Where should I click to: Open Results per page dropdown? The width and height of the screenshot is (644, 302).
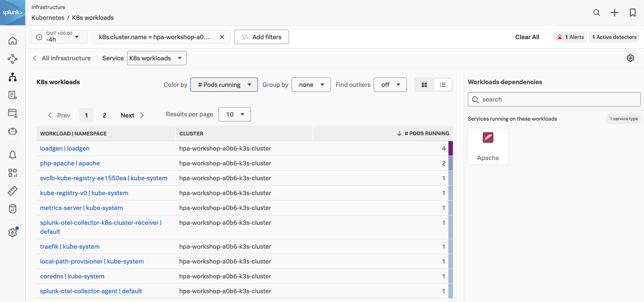(x=235, y=114)
